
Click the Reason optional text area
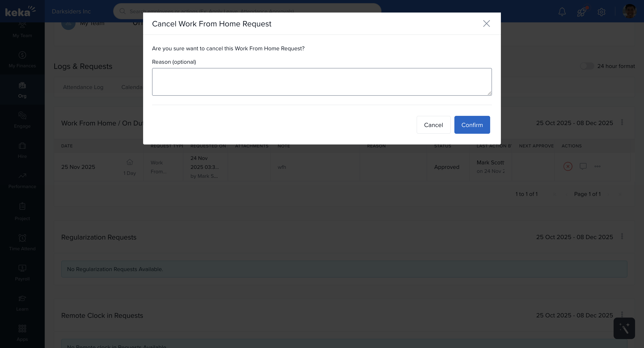click(x=322, y=82)
